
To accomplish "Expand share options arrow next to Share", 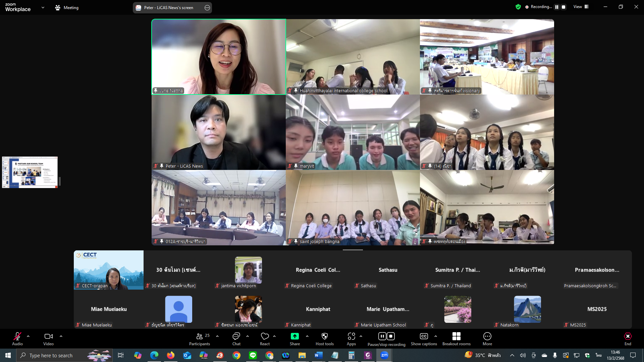I will 307,336.
